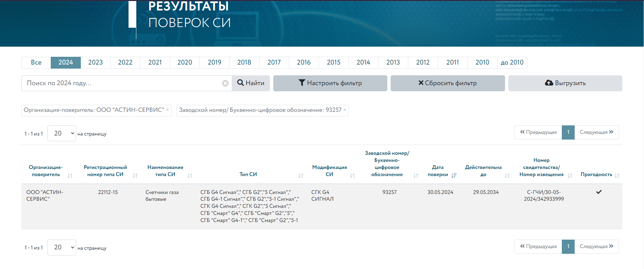Sort by Действительна до column arrows
The width and height of the screenshot is (644, 269).
pos(507,176)
